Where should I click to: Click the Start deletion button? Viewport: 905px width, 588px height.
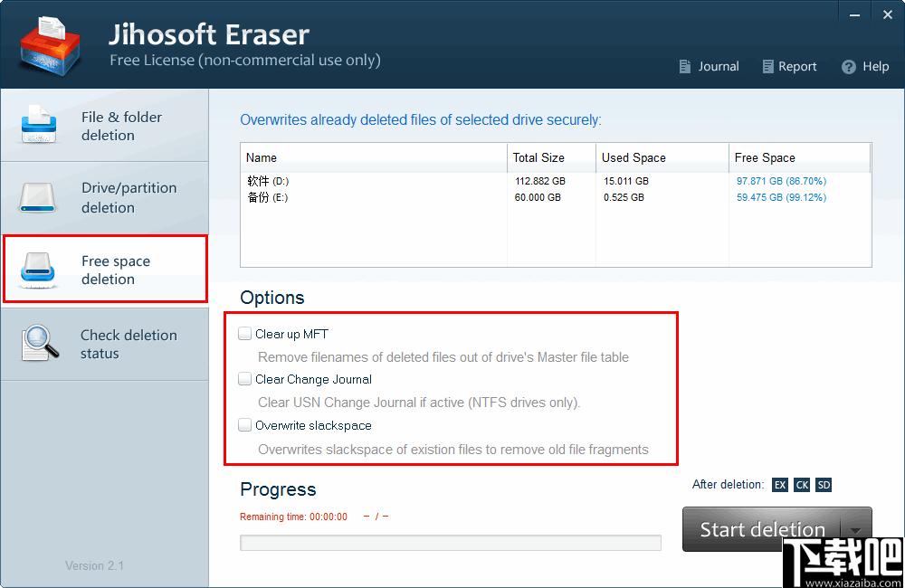click(x=762, y=529)
